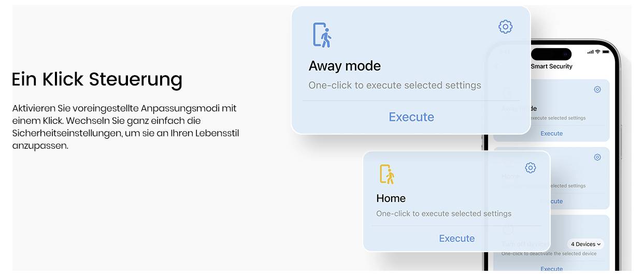Click the Smart Security screen title
Viewport: 644px width, 276px height.
tap(551, 66)
